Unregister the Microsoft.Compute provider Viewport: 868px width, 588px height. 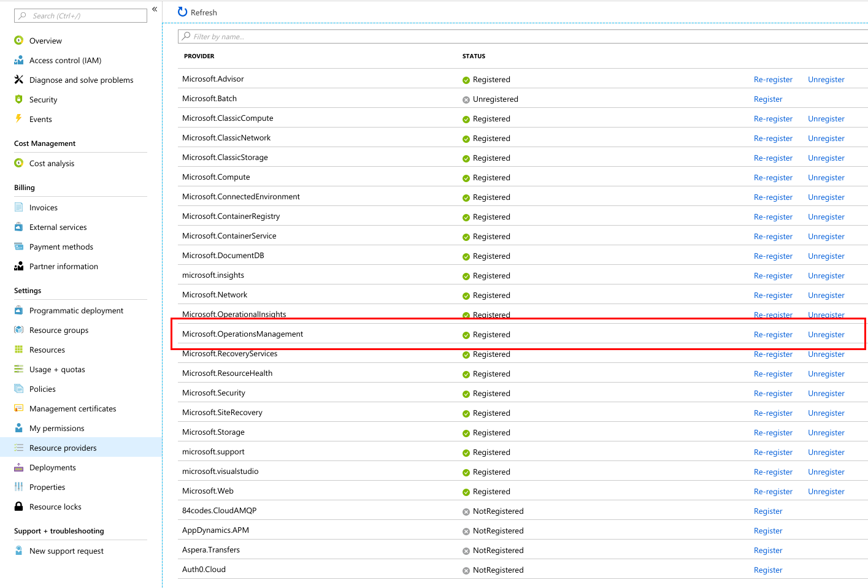(x=826, y=178)
